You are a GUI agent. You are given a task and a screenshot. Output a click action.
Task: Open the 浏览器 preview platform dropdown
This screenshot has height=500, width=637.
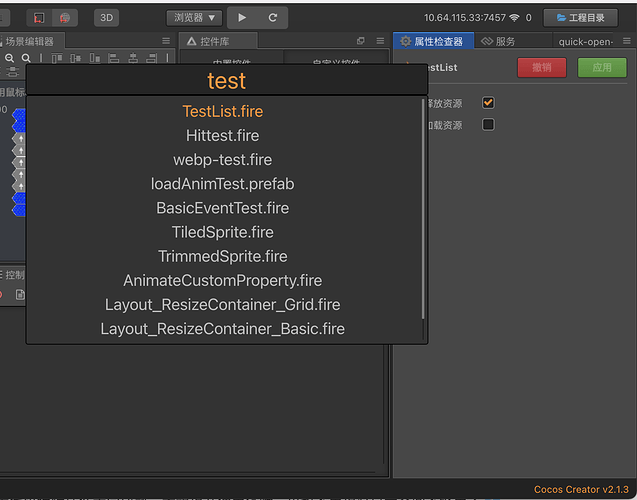[x=193, y=17]
